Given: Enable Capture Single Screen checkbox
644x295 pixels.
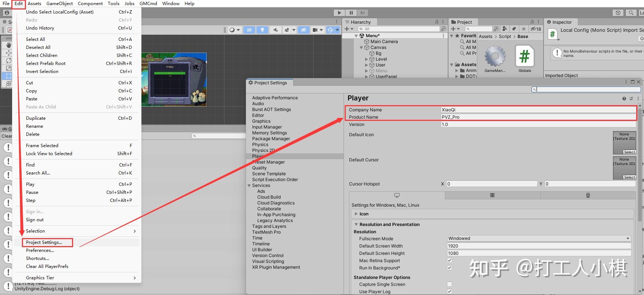Looking at the screenshot, I should point(450,284).
